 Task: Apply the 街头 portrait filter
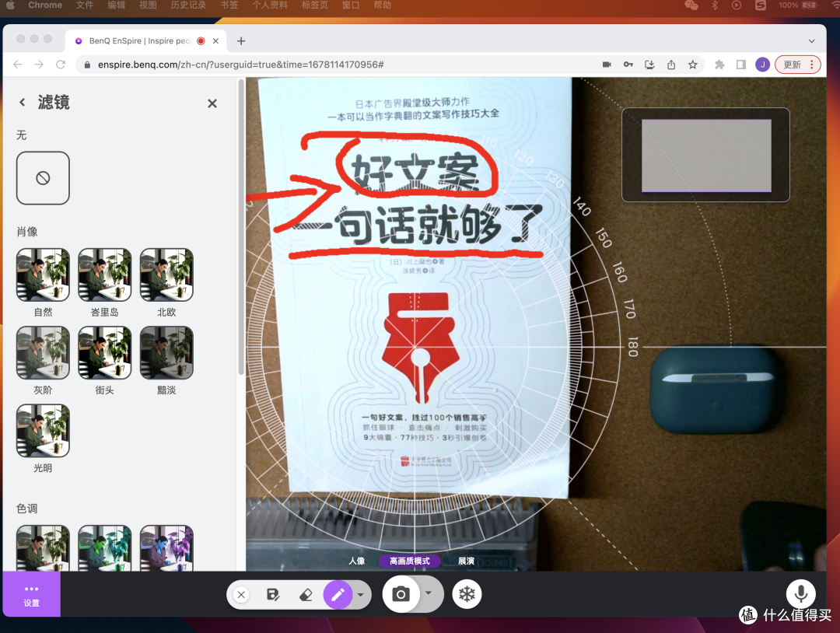click(x=104, y=353)
